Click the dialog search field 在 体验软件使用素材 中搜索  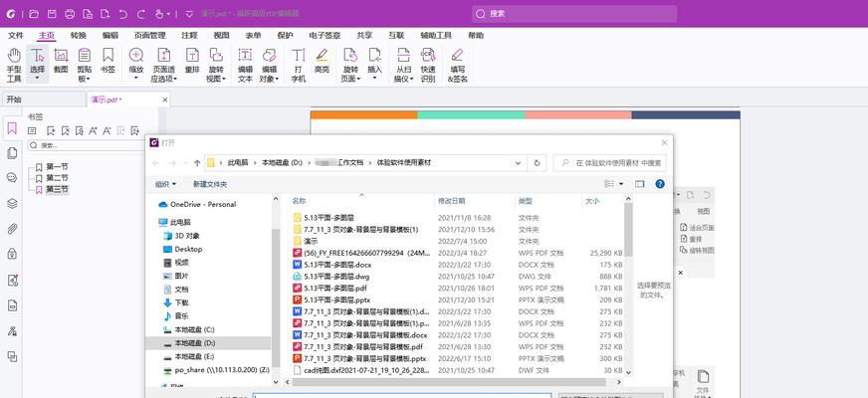(609, 163)
